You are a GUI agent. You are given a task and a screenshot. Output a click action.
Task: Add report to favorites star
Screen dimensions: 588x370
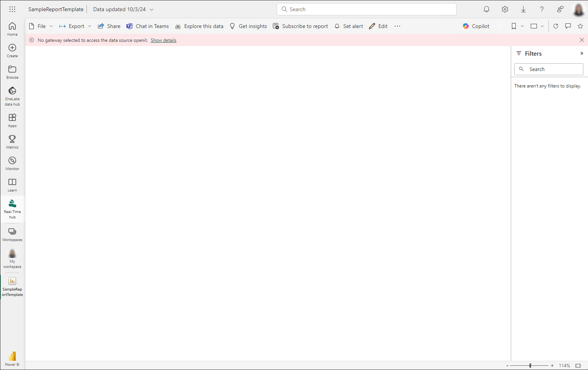pyautogui.click(x=580, y=26)
